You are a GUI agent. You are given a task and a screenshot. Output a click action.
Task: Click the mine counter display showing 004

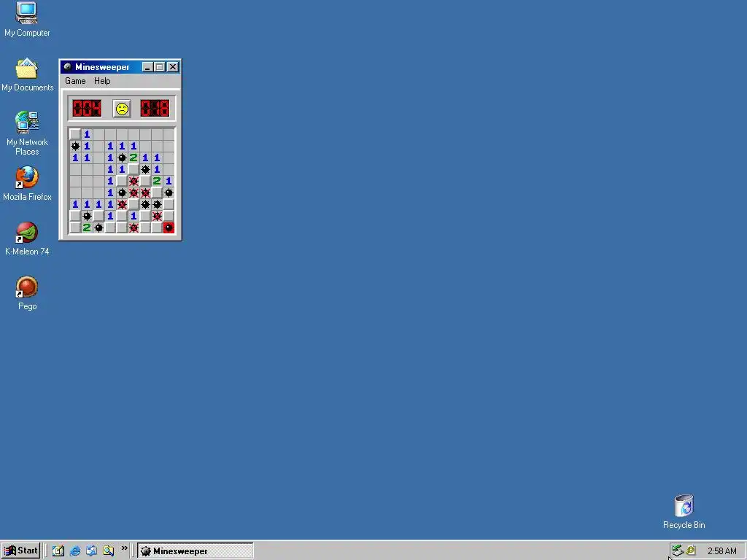[87, 109]
